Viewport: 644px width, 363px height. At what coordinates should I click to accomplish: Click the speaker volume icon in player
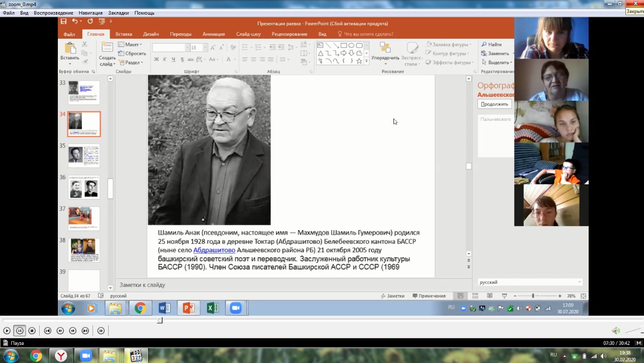point(615,331)
